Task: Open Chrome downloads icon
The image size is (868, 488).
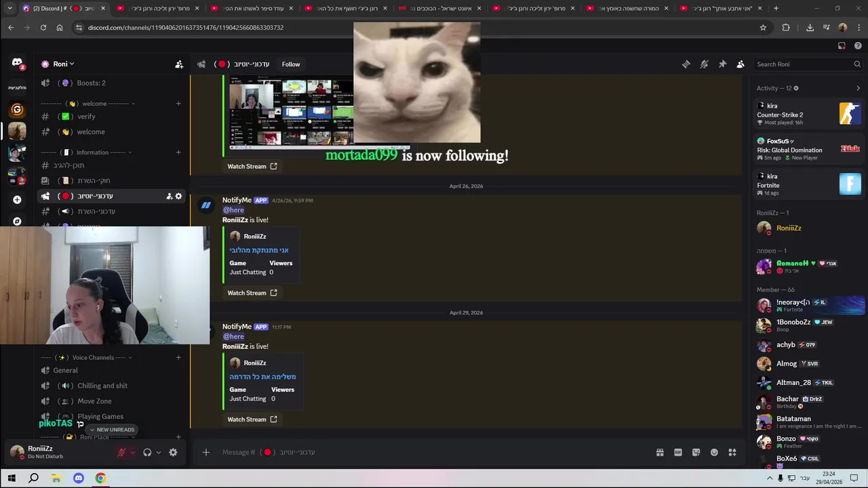Action: click(810, 28)
